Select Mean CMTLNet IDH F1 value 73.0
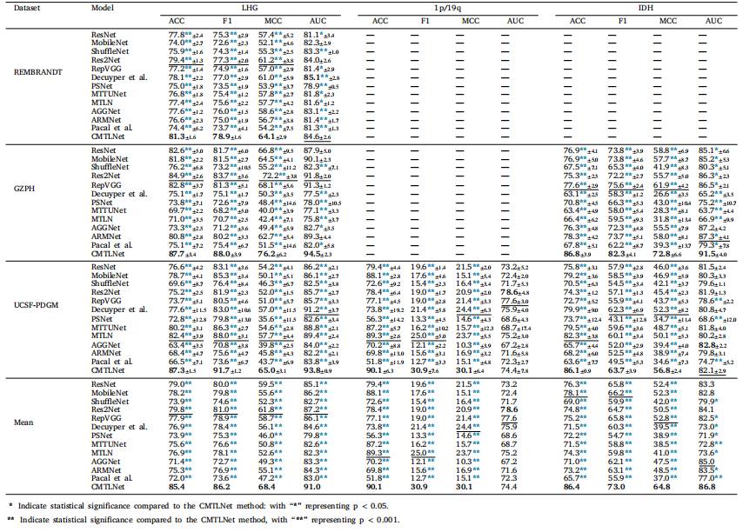This screenshot has width=756, height=532. coord(616,487)
